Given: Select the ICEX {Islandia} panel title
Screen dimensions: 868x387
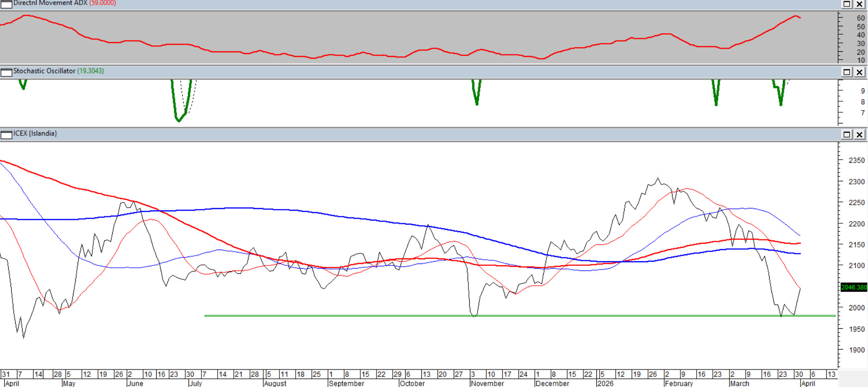Looking at the screenshot, I should pyautogui.click(x=35, y=134).
